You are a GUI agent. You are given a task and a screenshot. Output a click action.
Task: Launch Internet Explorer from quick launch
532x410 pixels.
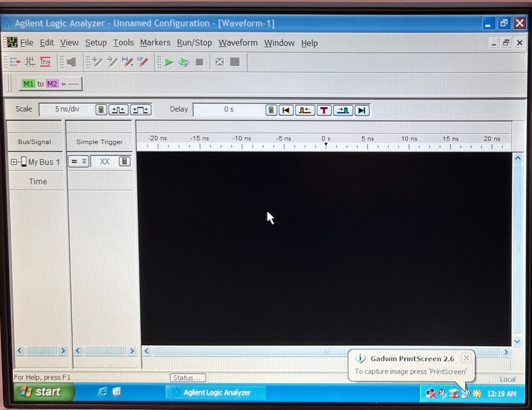[x=103, y=392]
